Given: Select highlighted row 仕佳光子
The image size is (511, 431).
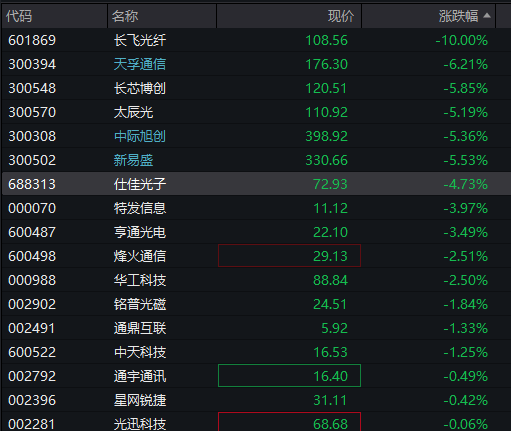Looking at the screenshot, I should (255, 184).
